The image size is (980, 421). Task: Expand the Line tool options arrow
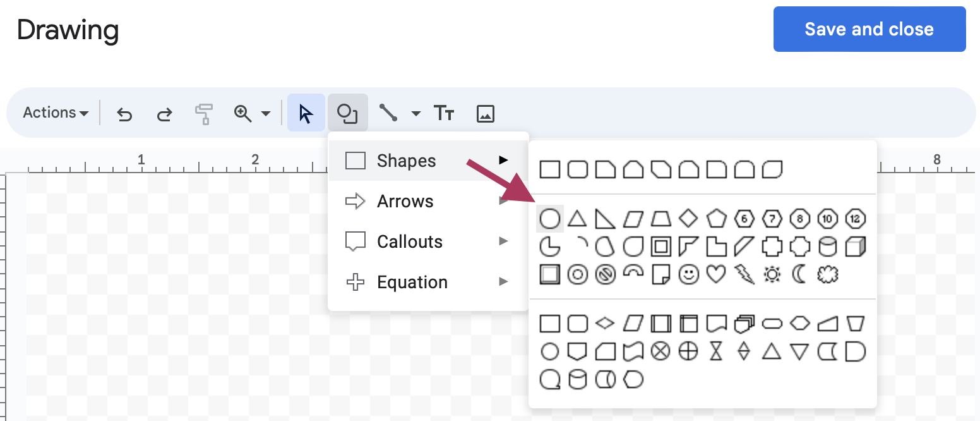point(414,113)
